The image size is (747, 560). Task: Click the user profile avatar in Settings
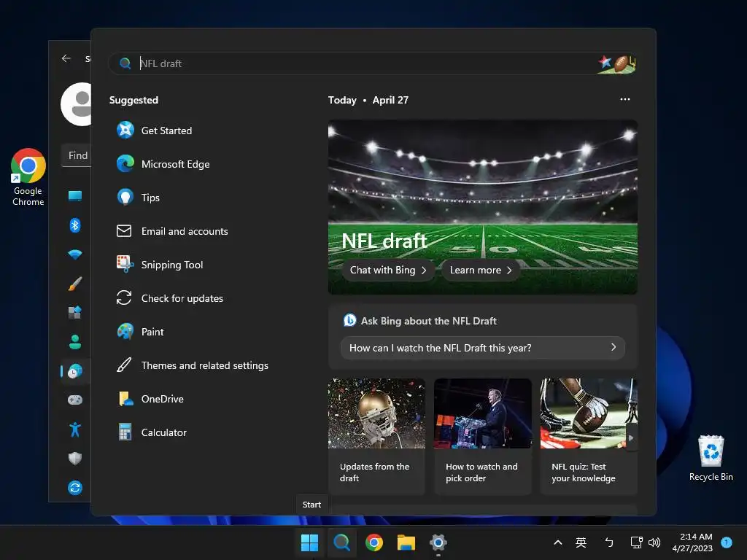(x=76, y=104)
